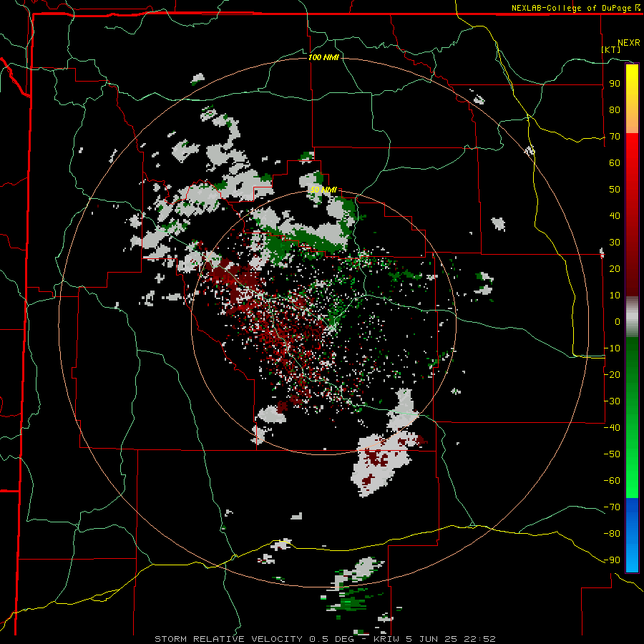The width and height of the screenshot is (644, 644).
Task: Click the KRIW station identifier in the footer
Action: tap(387, 639)
